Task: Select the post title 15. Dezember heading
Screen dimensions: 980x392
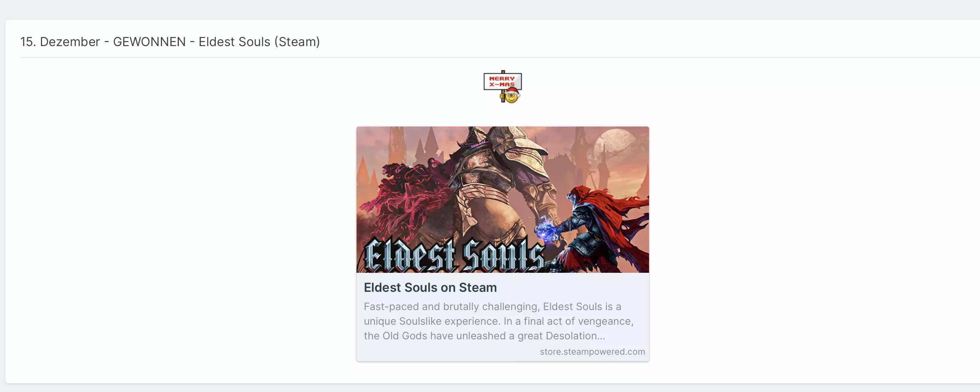Action: [x=170, y=42]
